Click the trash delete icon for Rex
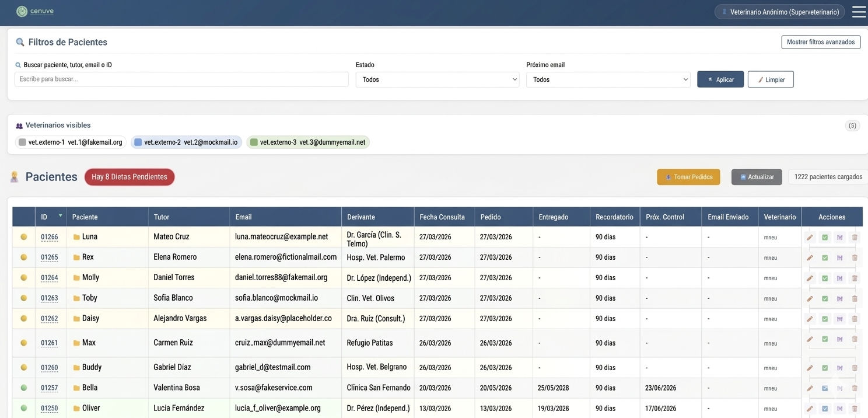 pyautogui.click(x=855, y=257)
